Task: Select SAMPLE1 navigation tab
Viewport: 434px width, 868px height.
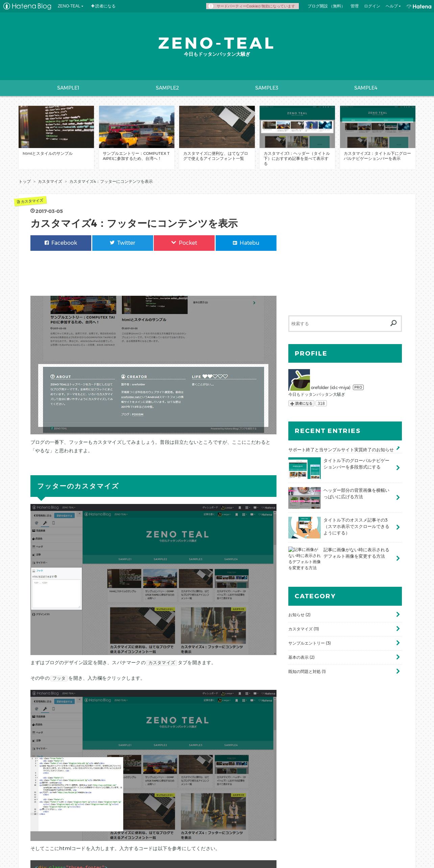Action: (68, 88)
